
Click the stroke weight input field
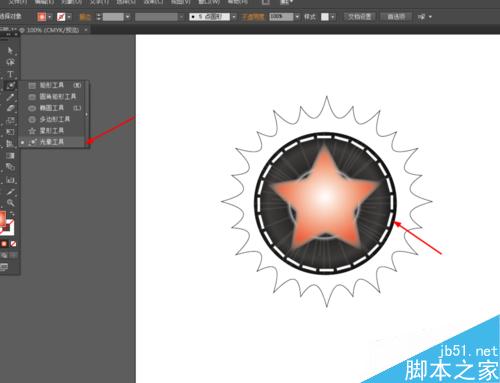pyautogui.click(x=113, y=17)
